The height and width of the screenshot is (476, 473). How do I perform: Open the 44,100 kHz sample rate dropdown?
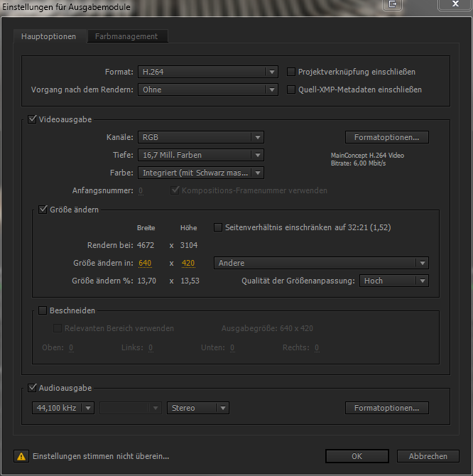tap(63, 408)
